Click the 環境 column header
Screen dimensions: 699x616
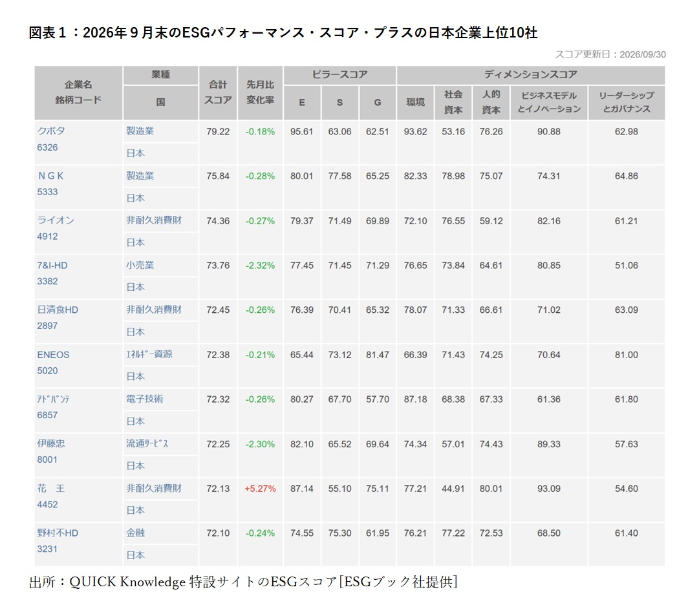(416, 103)
